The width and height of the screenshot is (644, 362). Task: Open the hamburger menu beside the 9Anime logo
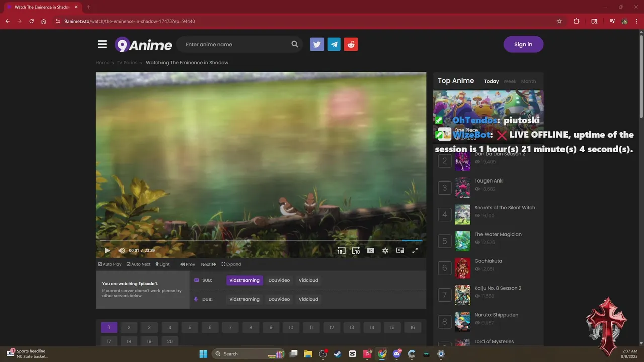click(x=102, y=44)
